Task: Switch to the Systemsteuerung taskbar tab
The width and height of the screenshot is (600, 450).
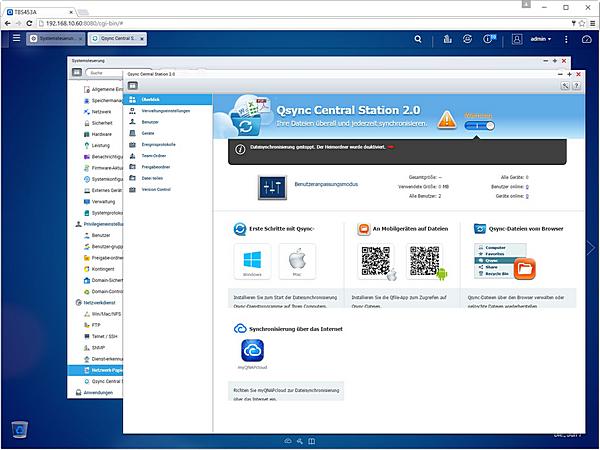Action: tap(56, 39)
